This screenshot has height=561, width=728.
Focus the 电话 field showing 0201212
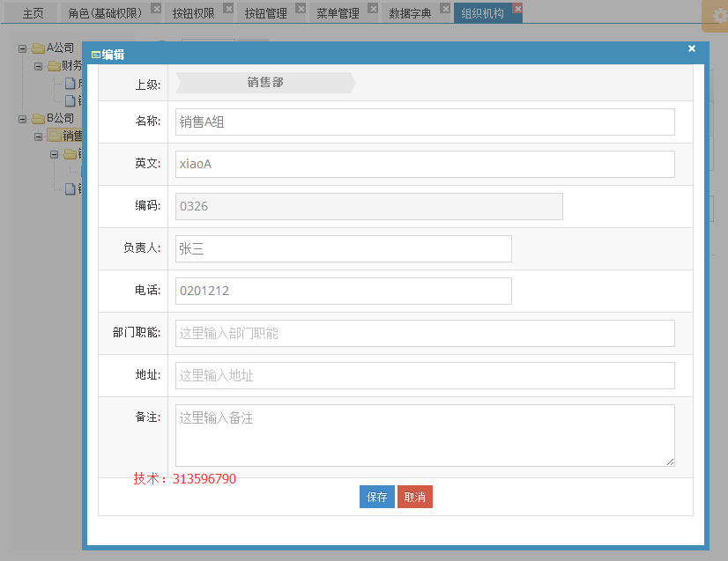coord(344,291)
